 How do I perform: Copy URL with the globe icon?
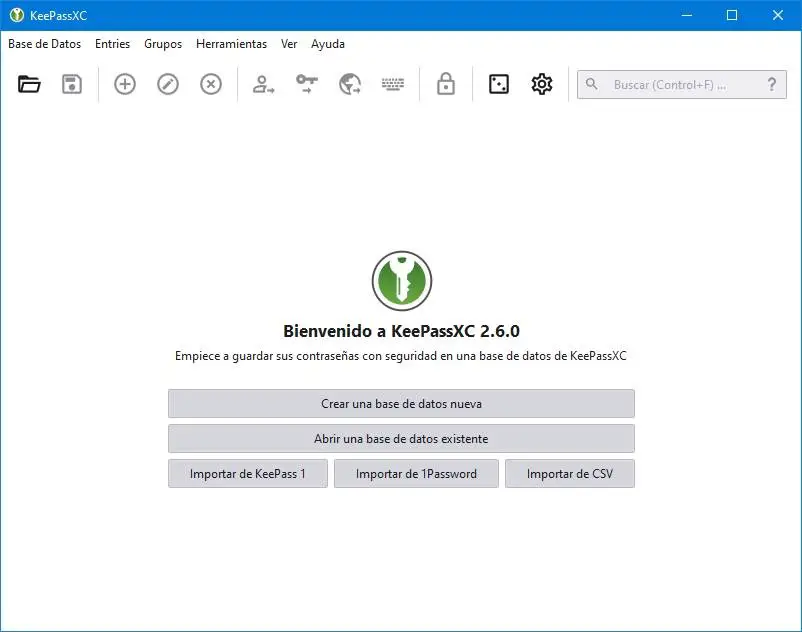click(x=350, y=84)
